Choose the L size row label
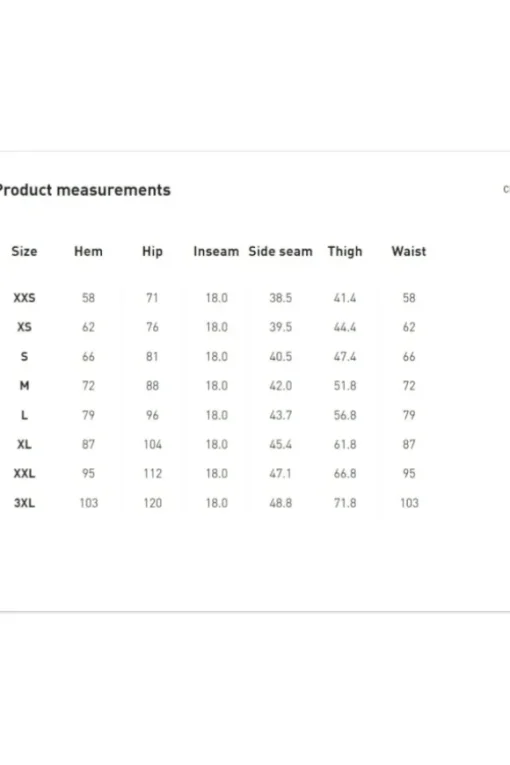Image resolution: width=510 pixels, height=765 pixels. 24,415
